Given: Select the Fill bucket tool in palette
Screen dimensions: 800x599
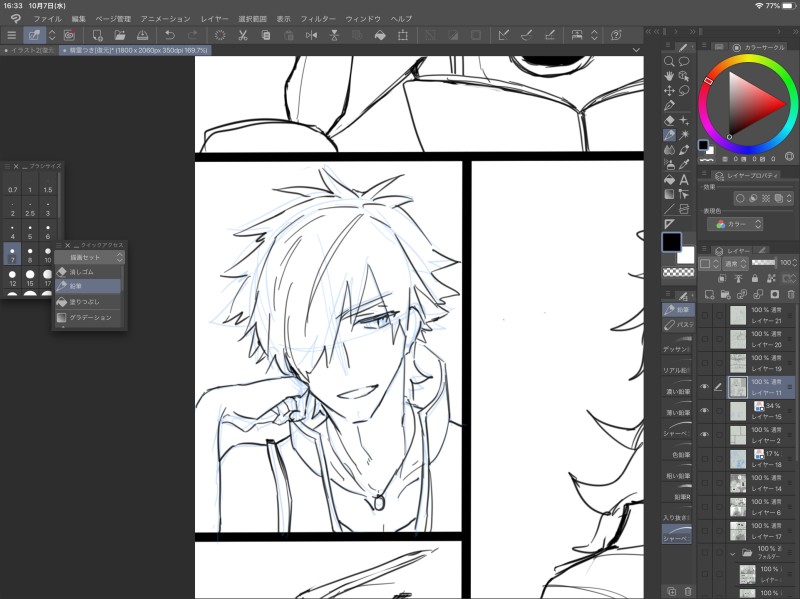Looking at the screenshot, I should [x=669, y=180].
